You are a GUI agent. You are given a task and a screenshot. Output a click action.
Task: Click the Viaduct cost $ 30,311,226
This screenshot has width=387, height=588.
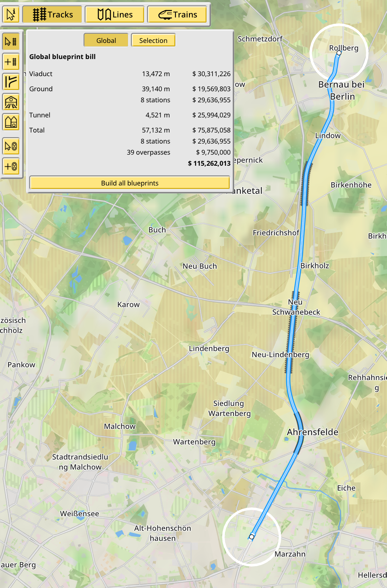coord(211,74)
